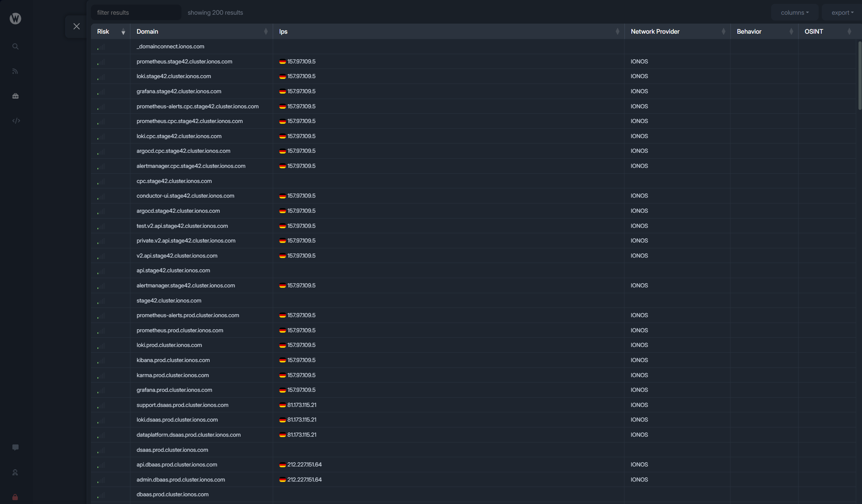862x504 pixels.
Task: Select domain cpc.stage42.cluster.ionos.com
Action: [174, 181]
